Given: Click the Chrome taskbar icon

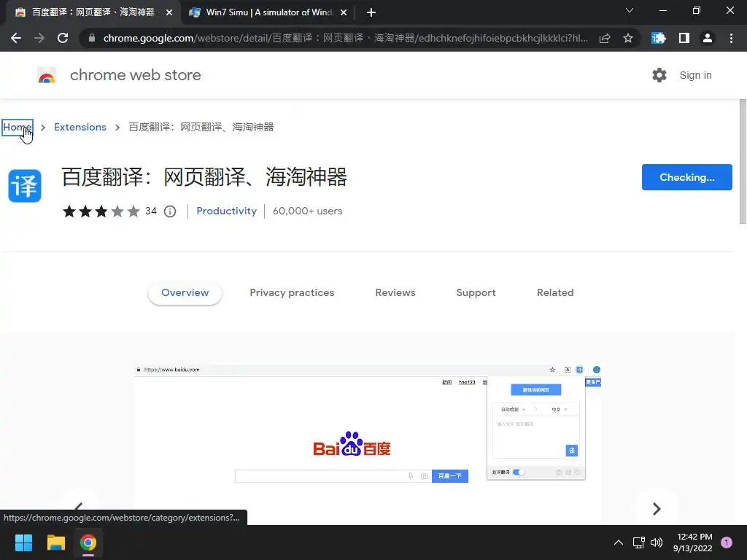Looking at the screenshot, I should point(88,542).
